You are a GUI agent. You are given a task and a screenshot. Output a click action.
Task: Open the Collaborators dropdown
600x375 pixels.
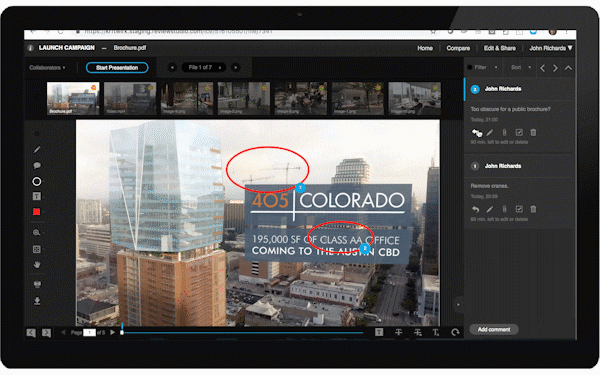(47, 68)
